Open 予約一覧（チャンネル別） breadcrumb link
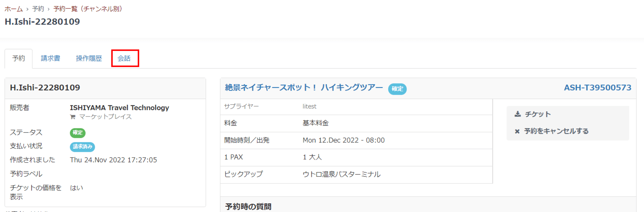Viewport: 644px width, 212px height. [x=89, y=9]
